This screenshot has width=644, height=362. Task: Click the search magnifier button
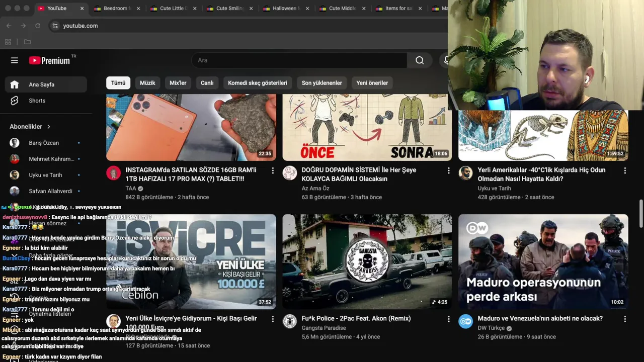click(x=420, y=60)
